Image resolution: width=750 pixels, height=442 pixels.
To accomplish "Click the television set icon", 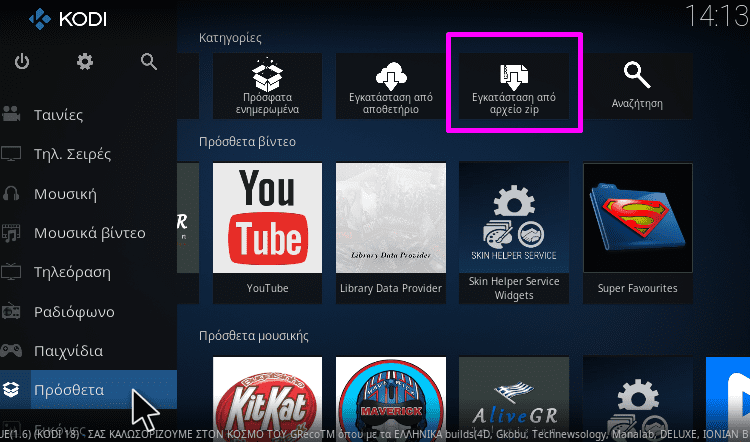I will coord(11,271).
